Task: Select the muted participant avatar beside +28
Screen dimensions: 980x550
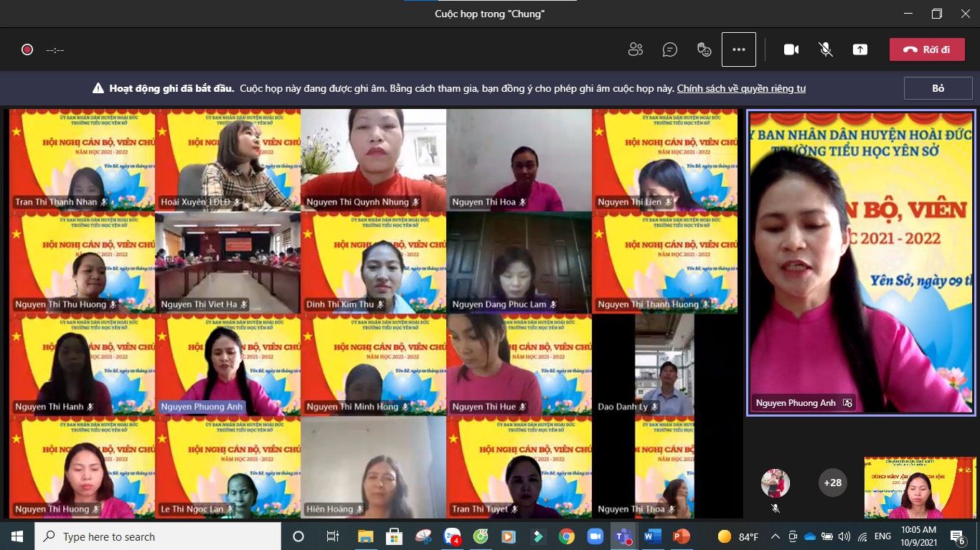Action: point(776,483)
